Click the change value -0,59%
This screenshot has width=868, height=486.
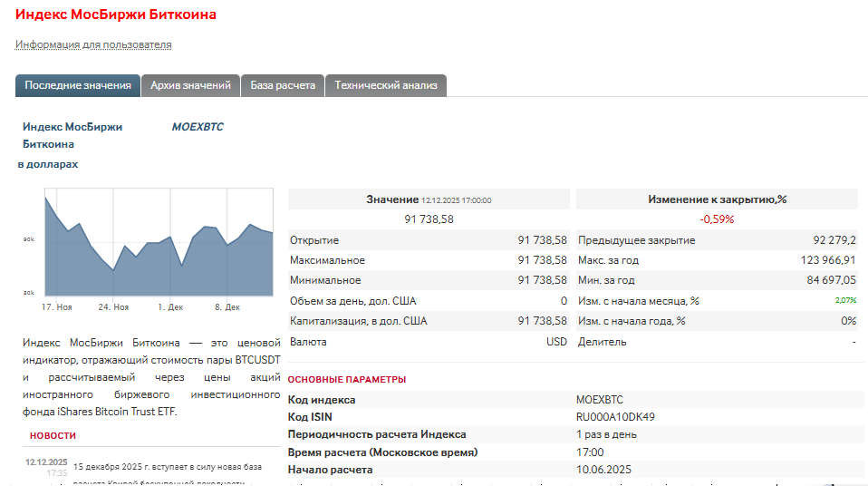[717, 219]
